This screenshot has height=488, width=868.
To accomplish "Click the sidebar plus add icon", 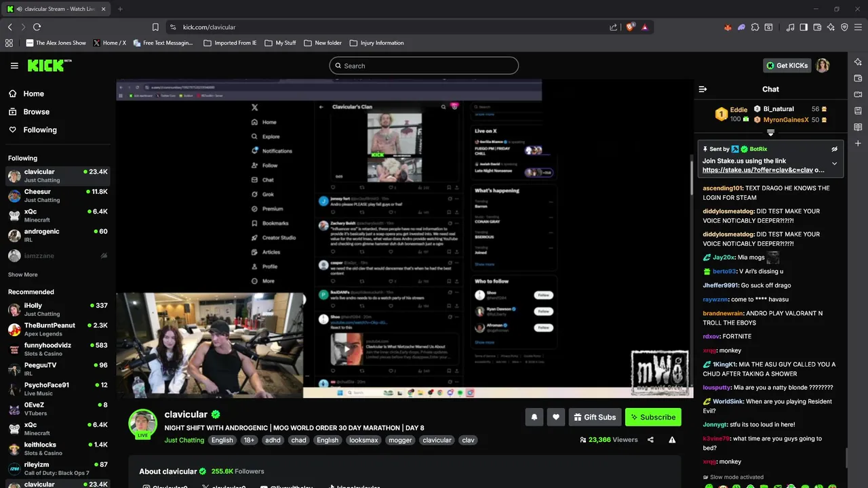I will pyautogui.click(x=858, y=144).
